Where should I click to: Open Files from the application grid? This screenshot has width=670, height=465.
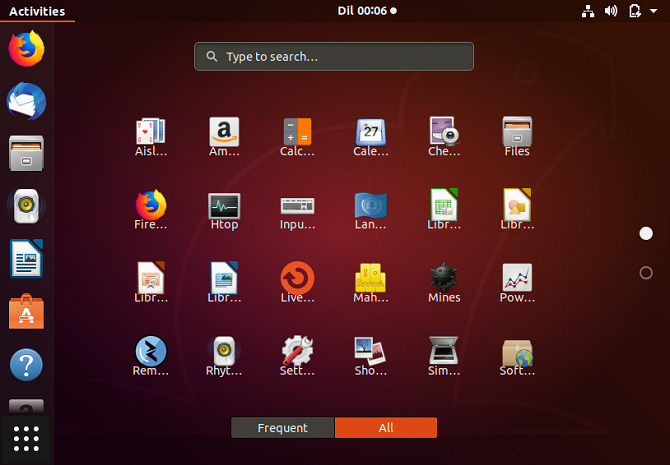pos(517,137)
